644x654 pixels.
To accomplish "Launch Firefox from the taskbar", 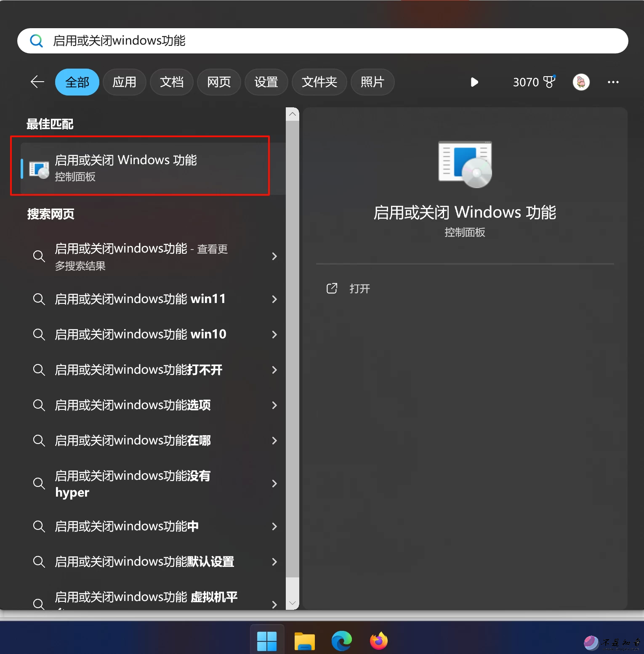I will (x=379, y=641).
